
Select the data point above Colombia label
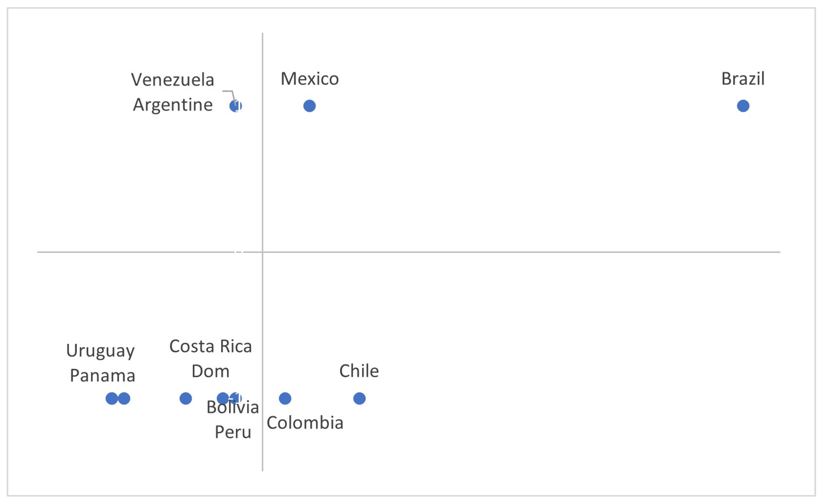point(285,398)
